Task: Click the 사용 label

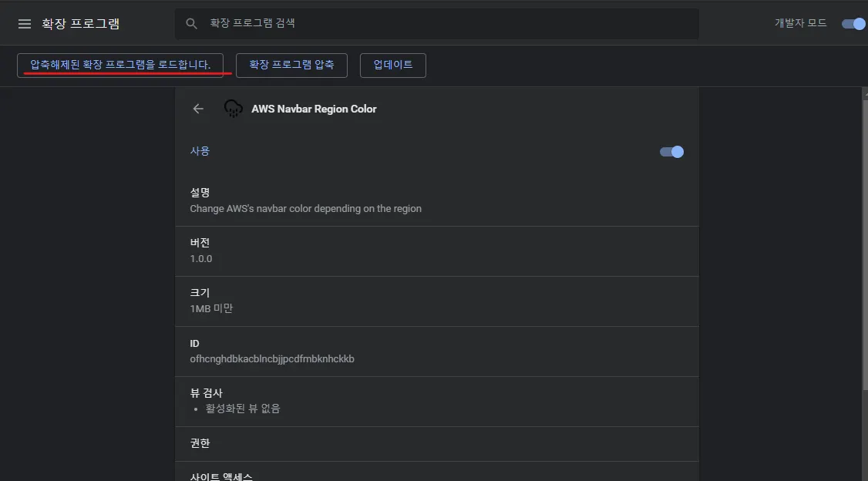Action: click(x=200, y=151)
